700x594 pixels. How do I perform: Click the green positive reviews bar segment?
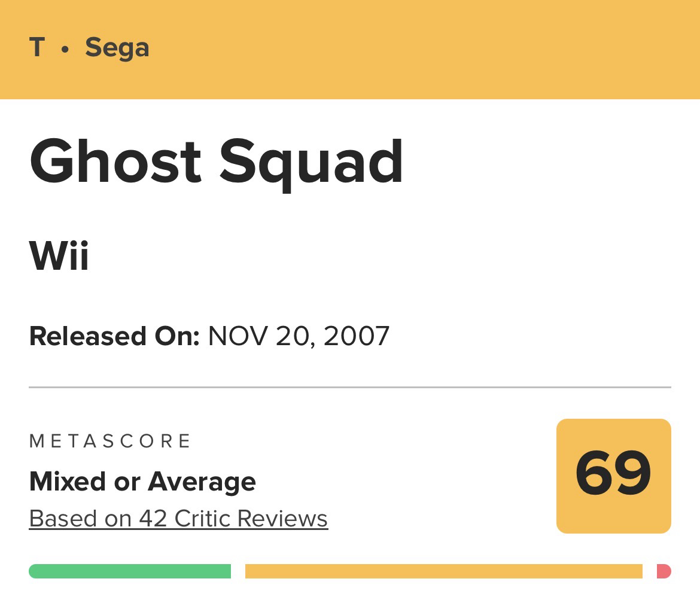(x=130, y=571)
